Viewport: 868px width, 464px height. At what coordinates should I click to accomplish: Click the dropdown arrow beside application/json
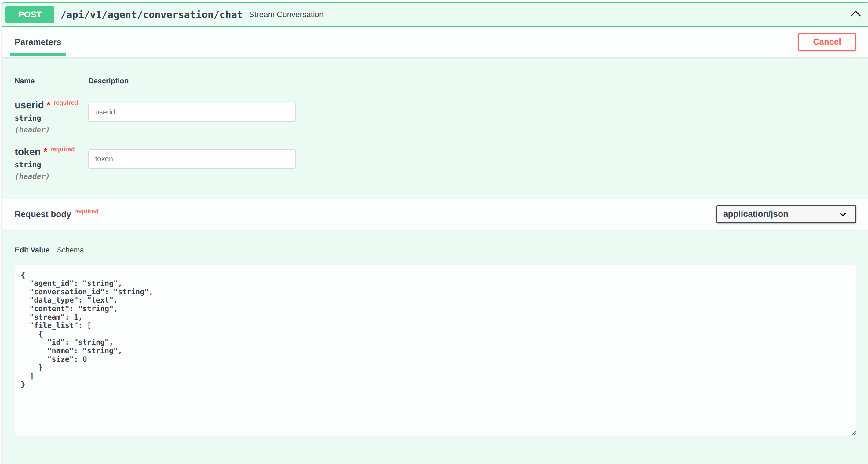coord(843,215)
